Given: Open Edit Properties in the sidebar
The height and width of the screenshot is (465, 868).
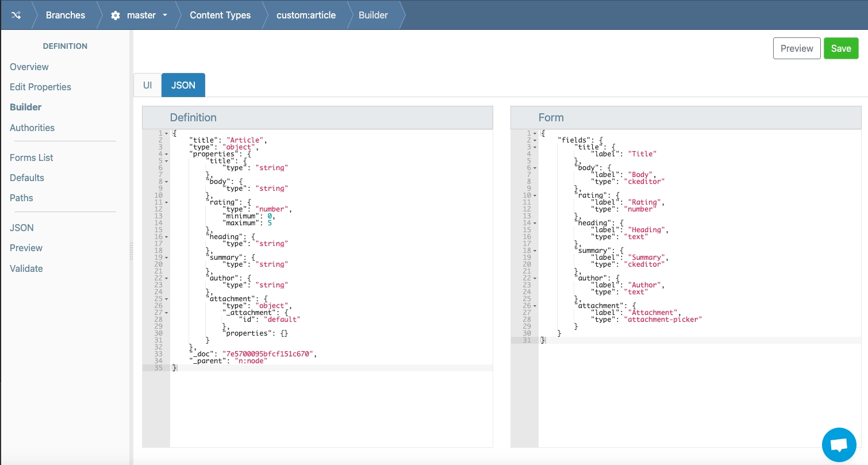Looking at the screenshot, I should [x=40, y=87].
